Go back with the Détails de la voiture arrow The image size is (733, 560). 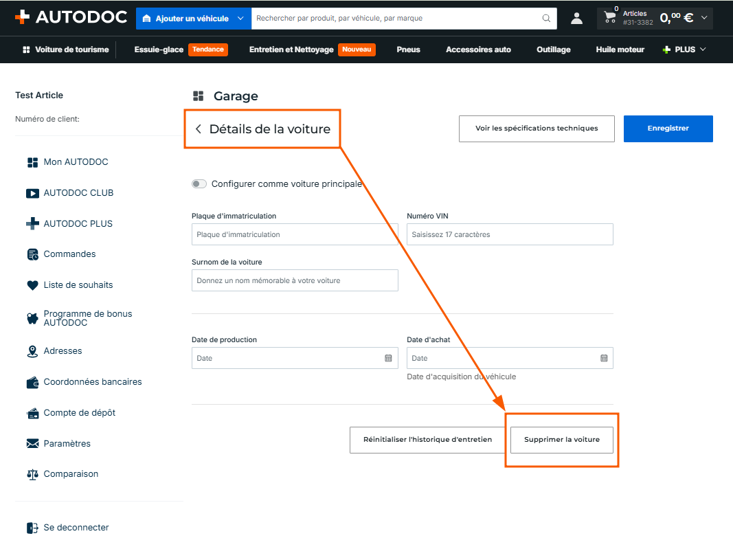(199, 129)
